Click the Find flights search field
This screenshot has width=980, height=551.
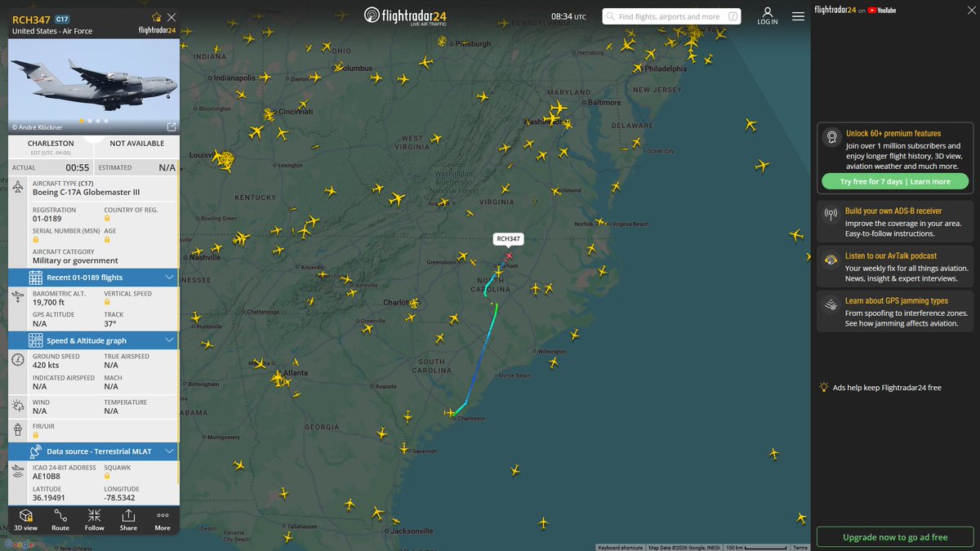click(x=670, y=16)
